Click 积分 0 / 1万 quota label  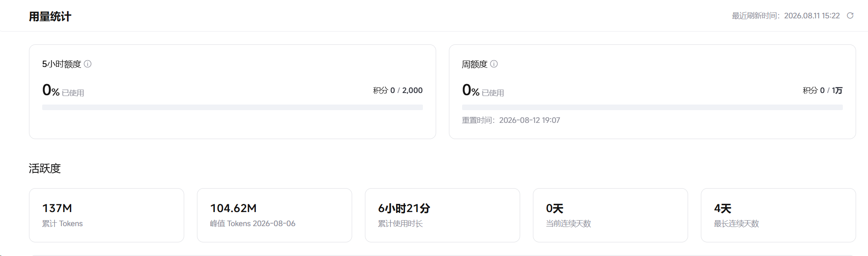[x=822, y=90]
